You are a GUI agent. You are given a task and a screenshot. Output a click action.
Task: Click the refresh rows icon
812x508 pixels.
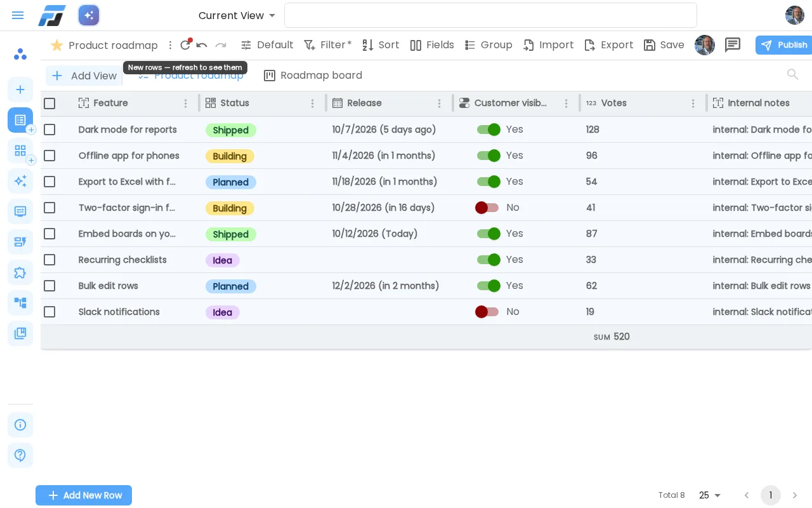click(185, 45)
